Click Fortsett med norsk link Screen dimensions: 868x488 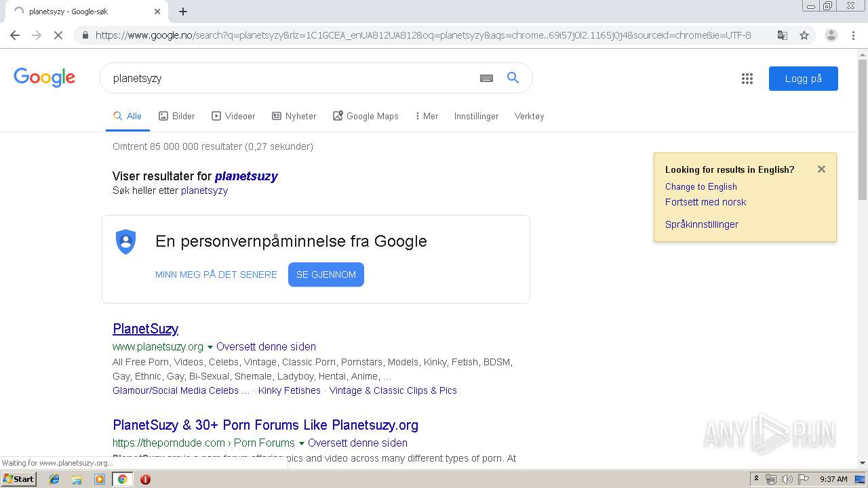705,202
